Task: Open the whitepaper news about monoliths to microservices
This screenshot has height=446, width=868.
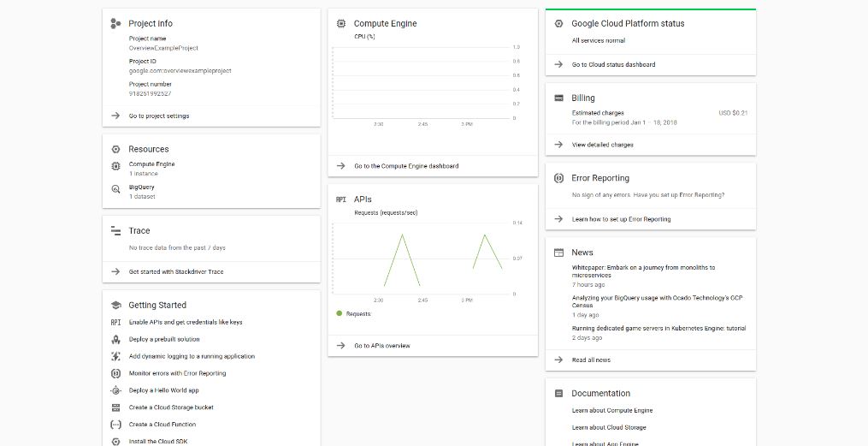Action: (x=643, y=271)
